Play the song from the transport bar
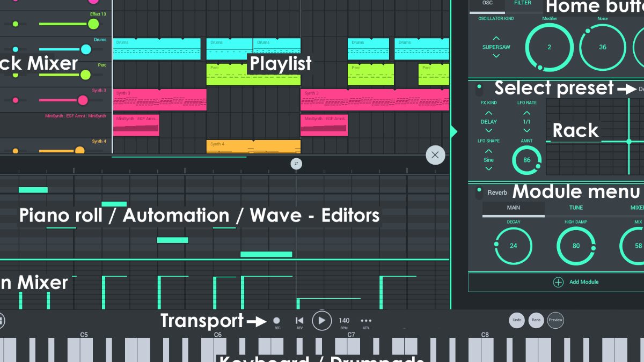The height and width of the screenshot is (362, 644). point(322,321)
